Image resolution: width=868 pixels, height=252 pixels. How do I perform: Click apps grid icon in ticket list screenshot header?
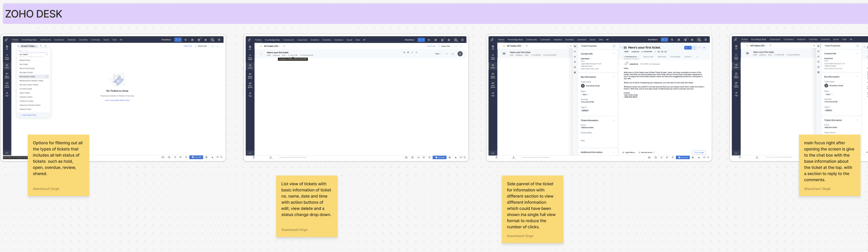click(x=462, y=40)
